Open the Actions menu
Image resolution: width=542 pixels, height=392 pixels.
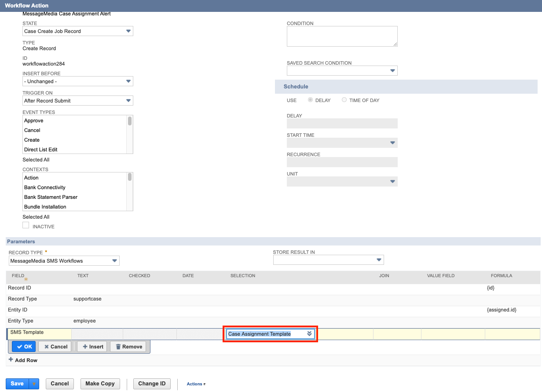[194, 384]
